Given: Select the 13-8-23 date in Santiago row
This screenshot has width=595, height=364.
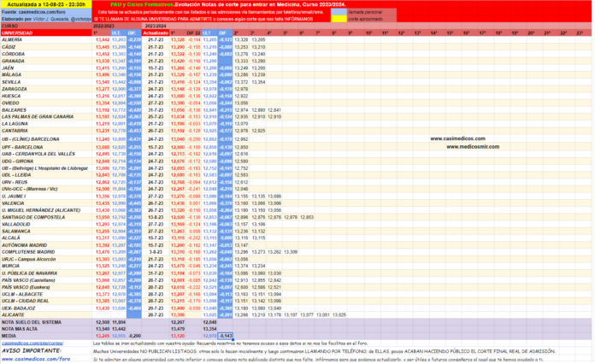Looking at the screenshot, I should (156, 217).
